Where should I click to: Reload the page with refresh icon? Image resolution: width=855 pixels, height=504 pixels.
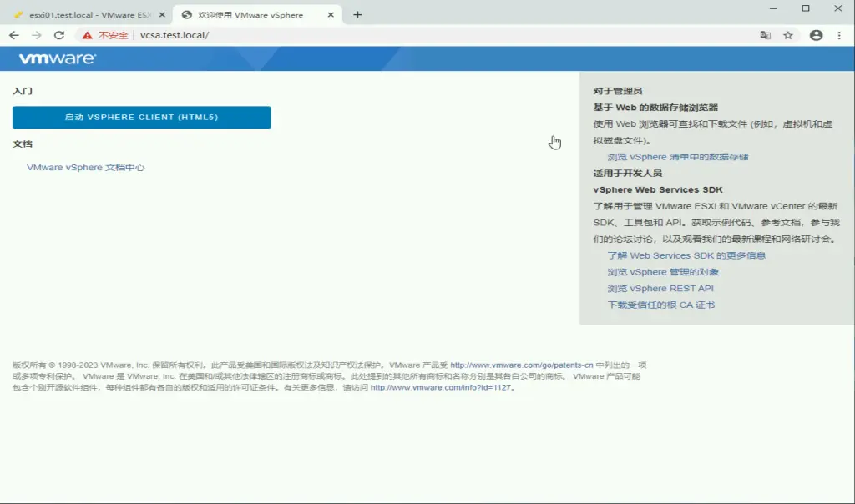click(x=58, y=35)
